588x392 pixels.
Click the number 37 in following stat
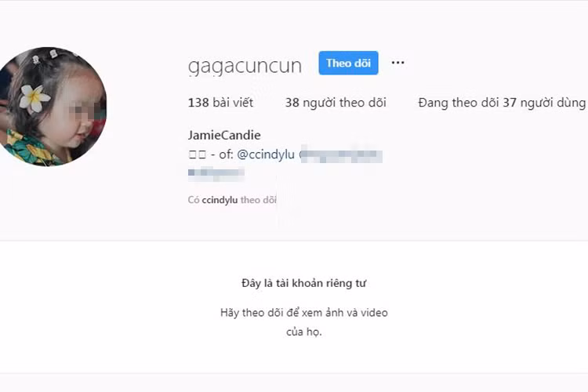[x=510, y=103]
